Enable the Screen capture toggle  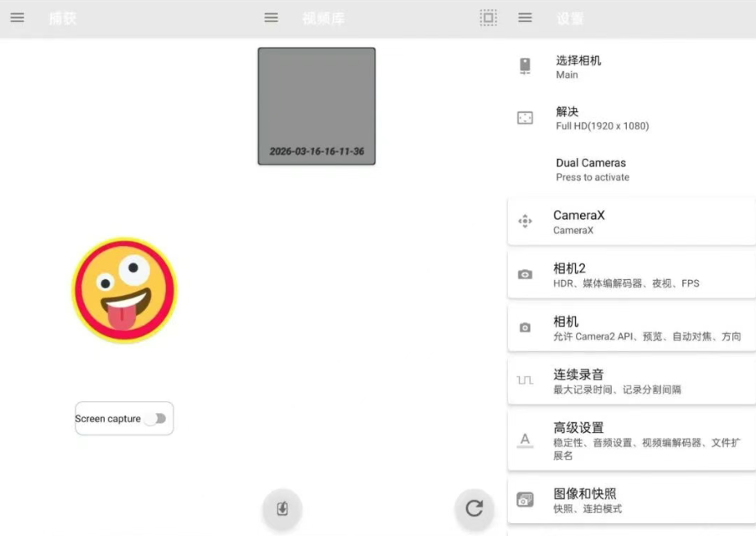157,418
